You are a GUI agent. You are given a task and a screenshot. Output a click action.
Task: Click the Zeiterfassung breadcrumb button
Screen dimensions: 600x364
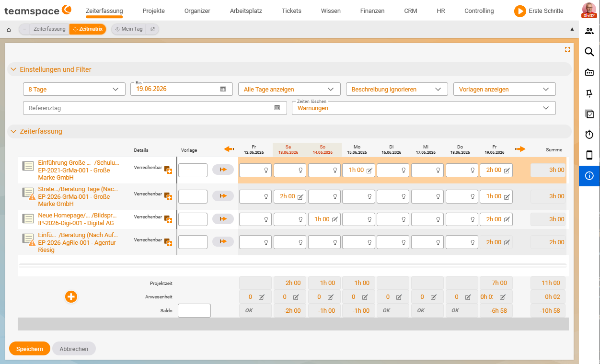point(49,29)
